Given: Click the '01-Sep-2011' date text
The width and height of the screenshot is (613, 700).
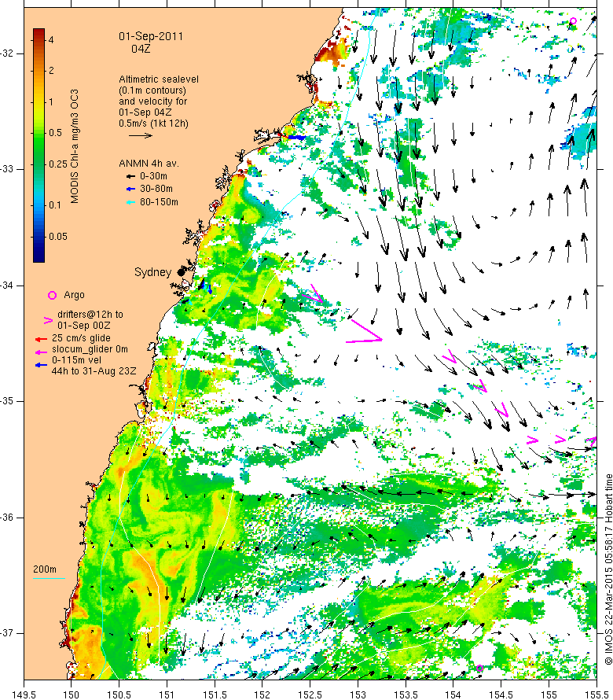Looking at the screenshot, I should point(151,37).
